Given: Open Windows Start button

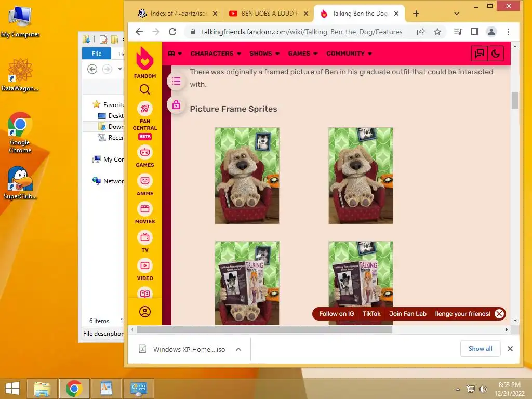Looking at the screenshot, I should 12,389.
